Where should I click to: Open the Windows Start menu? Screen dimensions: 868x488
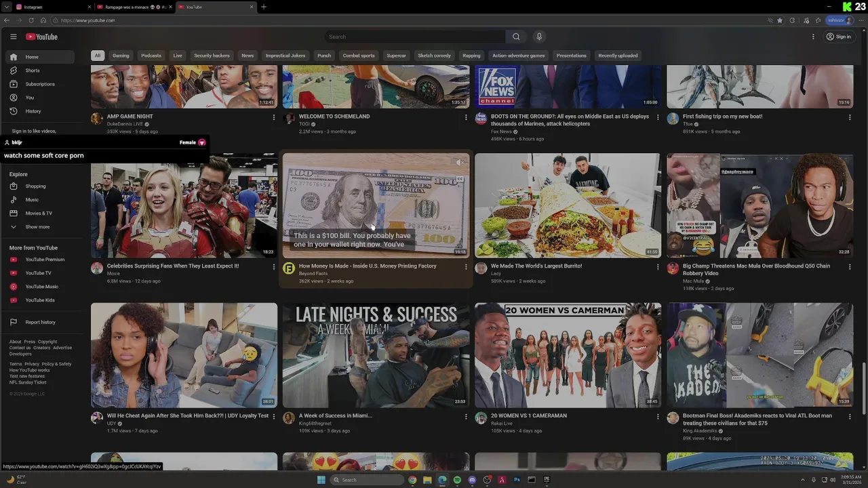coord(321,480)
